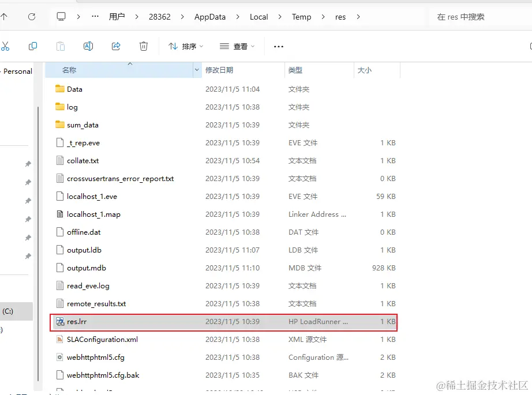Sort by the 名称 column header
Screen dimensions: 532x395
(119, 70)
